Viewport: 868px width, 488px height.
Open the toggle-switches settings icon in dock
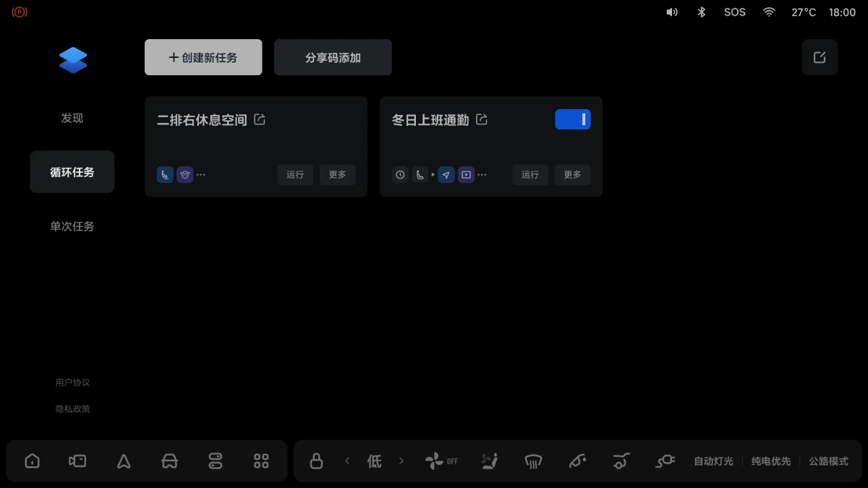(216, 461)
